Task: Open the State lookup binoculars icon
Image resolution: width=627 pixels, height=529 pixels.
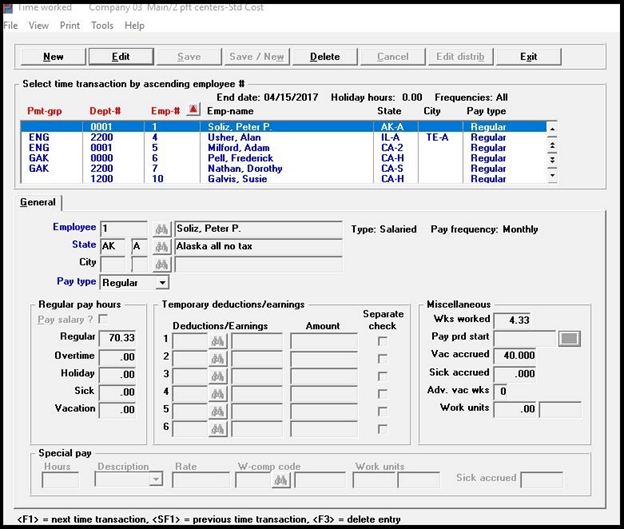Action: tap(160, 246)
